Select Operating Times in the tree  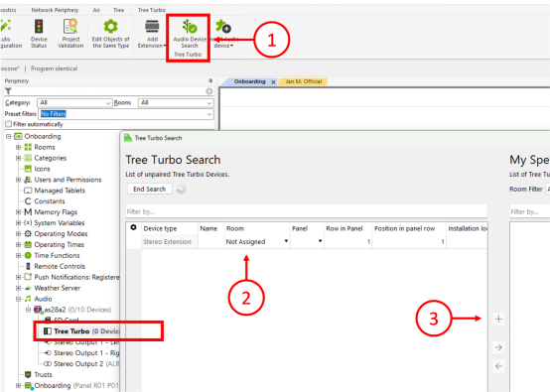[59, 245]
